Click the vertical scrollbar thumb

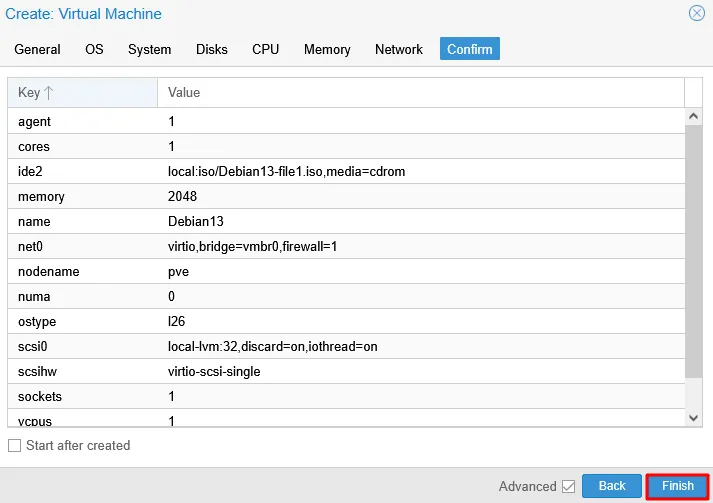[x=693, y=251]
